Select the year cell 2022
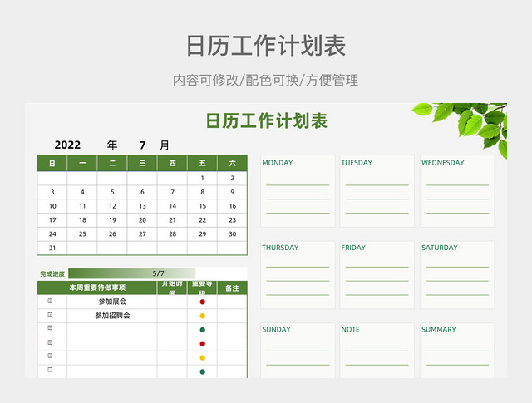The height and width of the screenshot is (403, 532). tap(67, 145)
